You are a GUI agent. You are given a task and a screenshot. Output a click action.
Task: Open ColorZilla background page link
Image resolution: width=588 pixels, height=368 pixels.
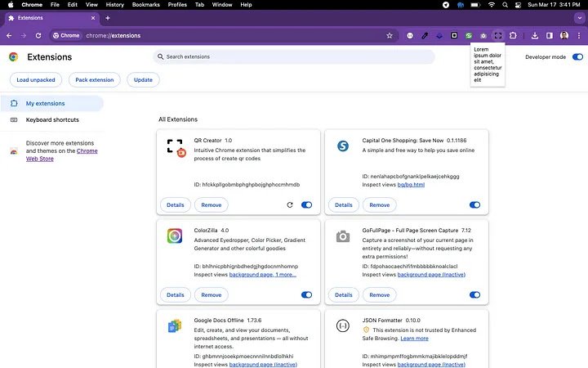click(262, 275)
